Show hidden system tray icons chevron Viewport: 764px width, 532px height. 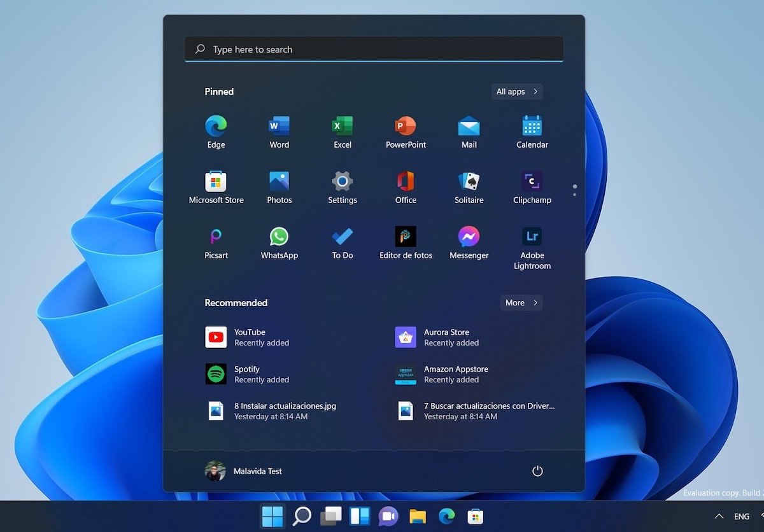click(719, 516)
